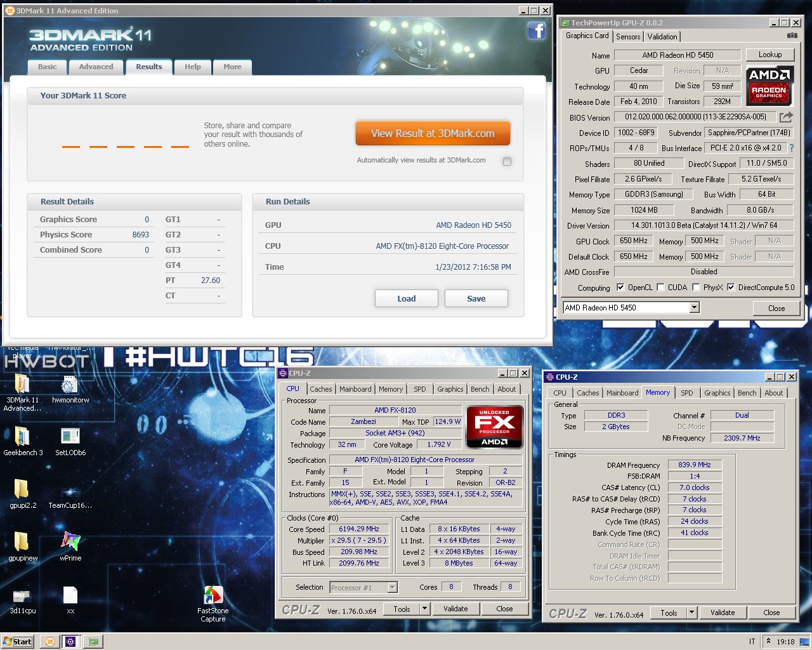Open the More tab in 3DMark
The height and width of the screenshot is (650, 812).
point(232,67)
